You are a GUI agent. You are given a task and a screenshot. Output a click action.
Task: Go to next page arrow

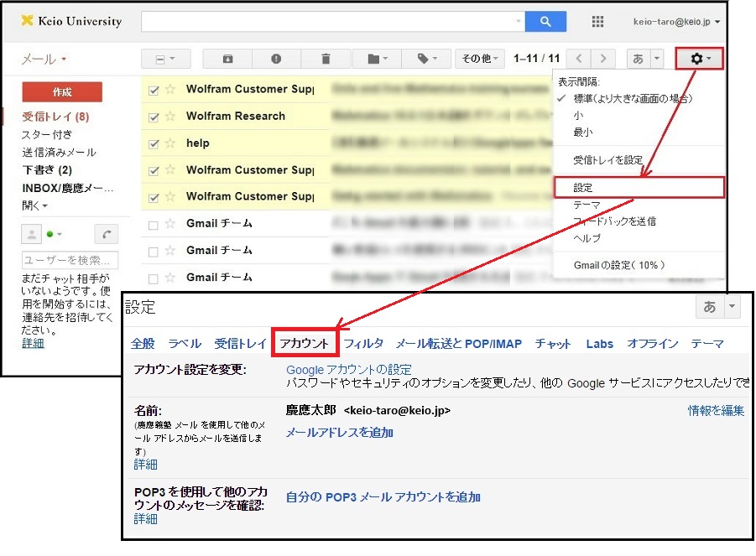pos(602,59)
